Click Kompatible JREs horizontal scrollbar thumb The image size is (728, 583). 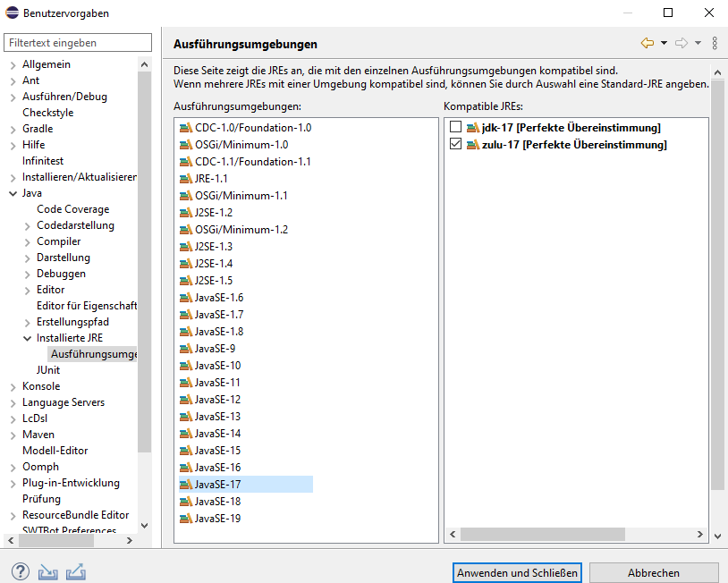542,534
